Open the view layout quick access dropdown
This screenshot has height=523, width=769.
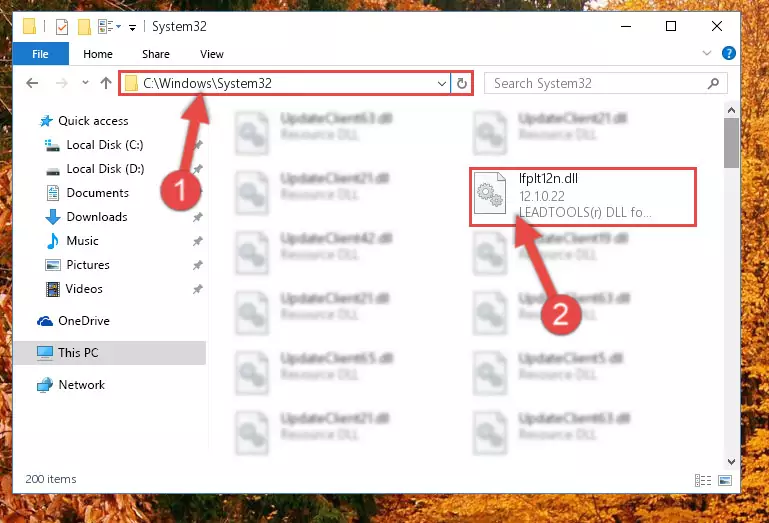point(109,26)
